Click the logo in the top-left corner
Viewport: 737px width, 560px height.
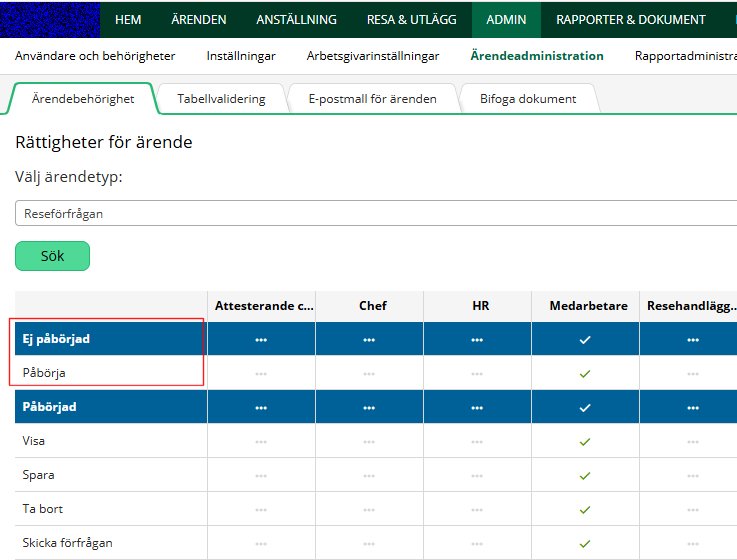50,19
